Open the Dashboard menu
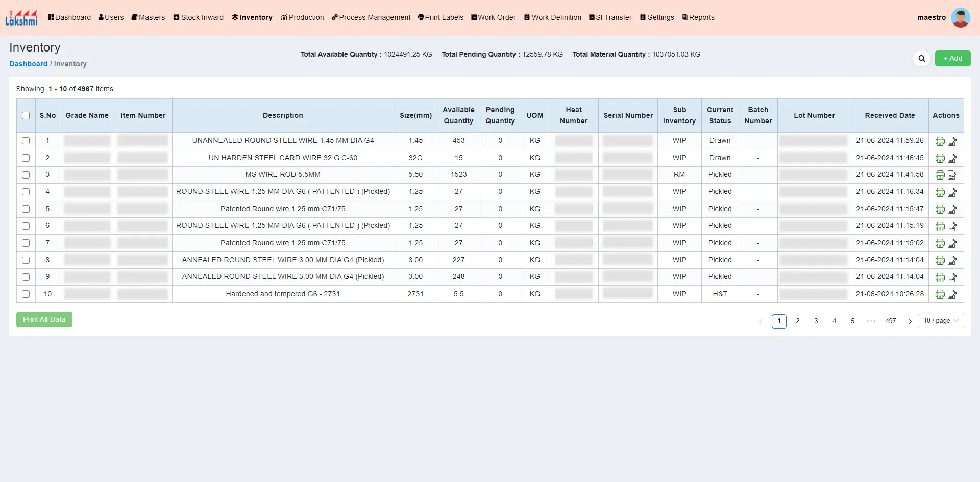This screenshot has height=482, width=980. [69, 17]
